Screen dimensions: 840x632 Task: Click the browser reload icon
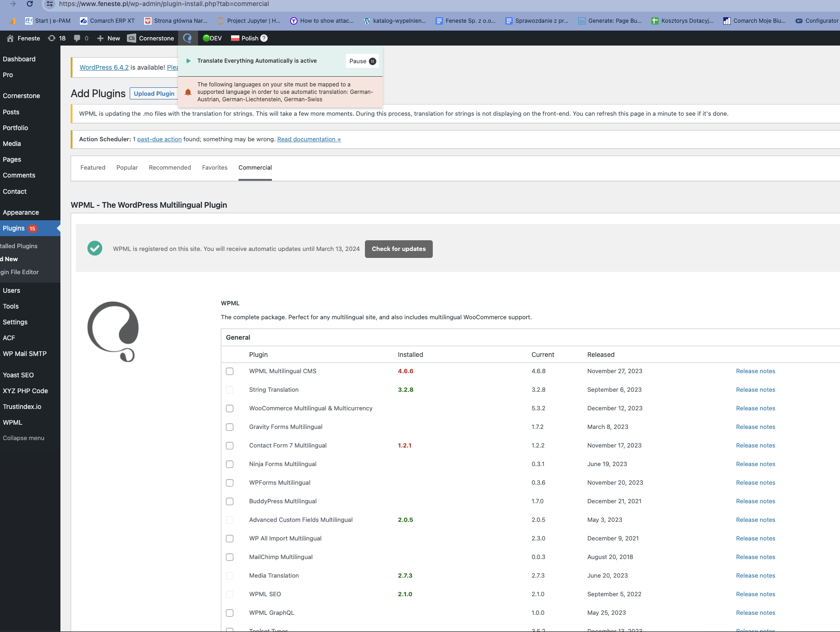pyautogui.click(x=30, y=4)
